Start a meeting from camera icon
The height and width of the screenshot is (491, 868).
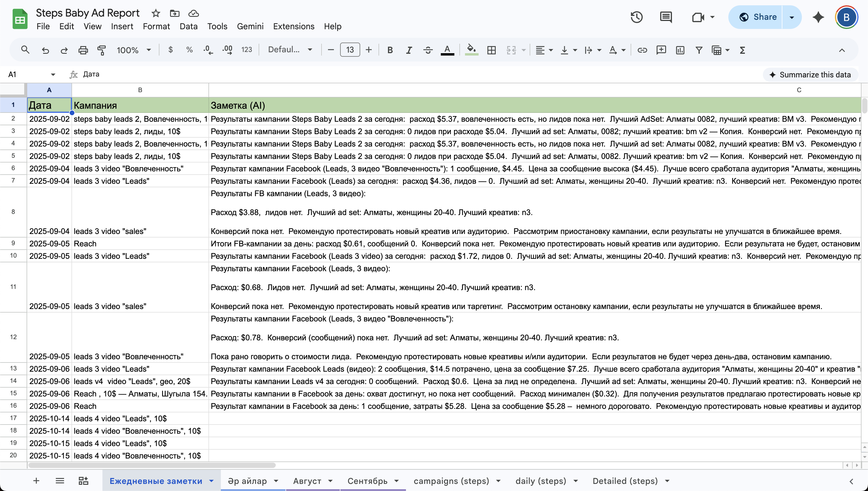(x=698, y=17)
